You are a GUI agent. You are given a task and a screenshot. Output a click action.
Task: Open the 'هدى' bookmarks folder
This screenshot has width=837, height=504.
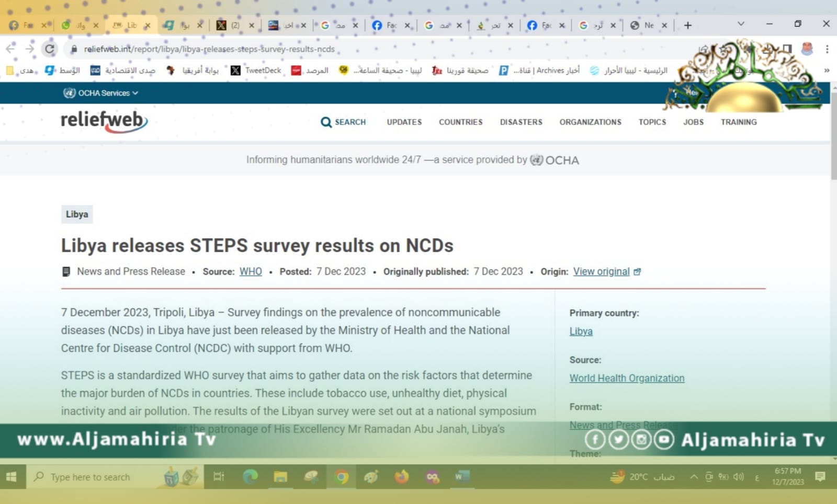pyautogui.click(x=21, y=70)
